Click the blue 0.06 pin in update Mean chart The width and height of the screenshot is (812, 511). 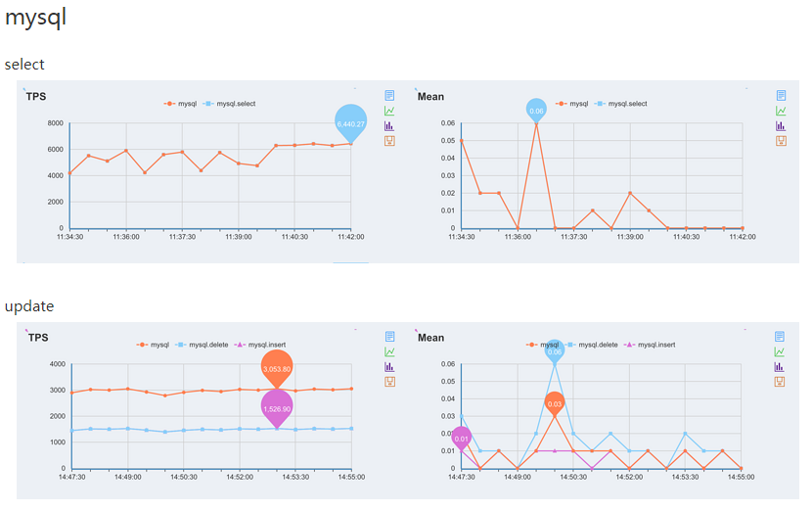pyautogui.click(x=555, y=351)
